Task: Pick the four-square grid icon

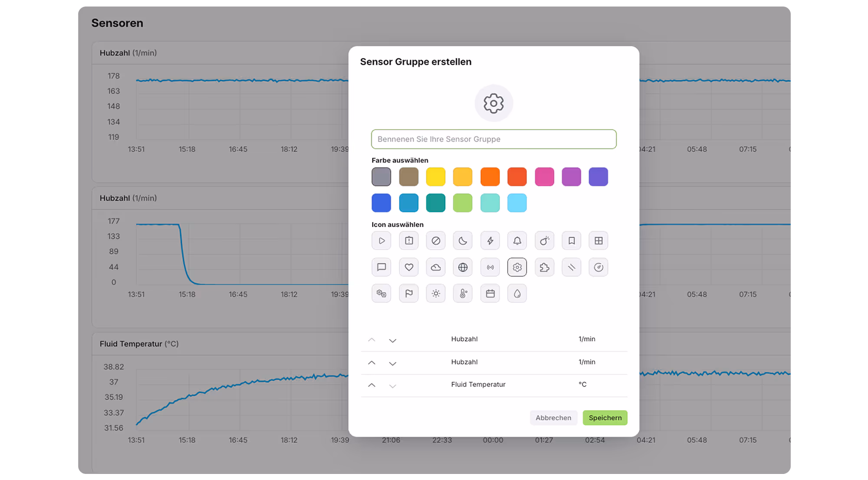Action: pos(598,241)
